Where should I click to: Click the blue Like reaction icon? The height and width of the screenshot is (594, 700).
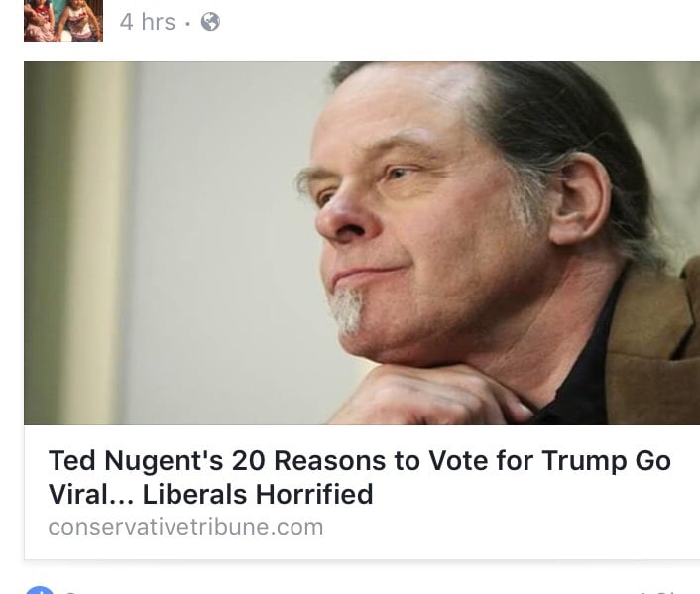(x=41, y=590)
